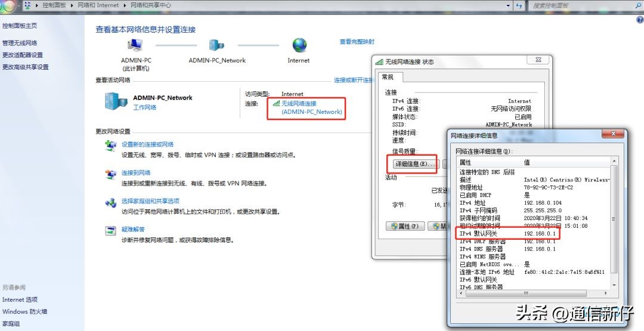Open 控制面板主页 in sidebar
The width and height of the screenshot is (644, 331).
click(20, 26)
